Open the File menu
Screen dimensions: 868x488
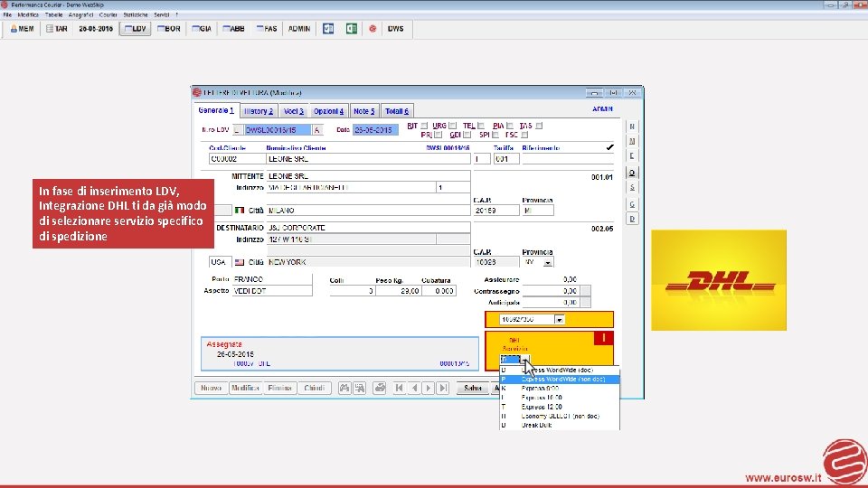pos(7,15)
